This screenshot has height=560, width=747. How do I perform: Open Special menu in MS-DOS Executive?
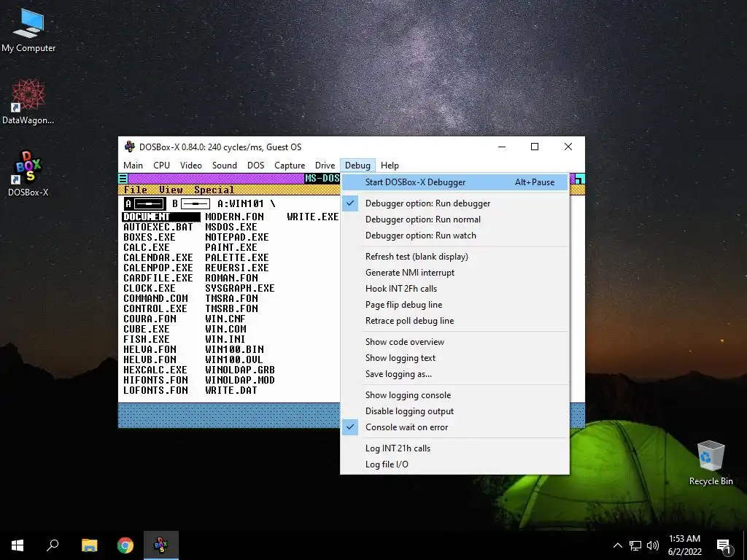(x=214, y=190)
